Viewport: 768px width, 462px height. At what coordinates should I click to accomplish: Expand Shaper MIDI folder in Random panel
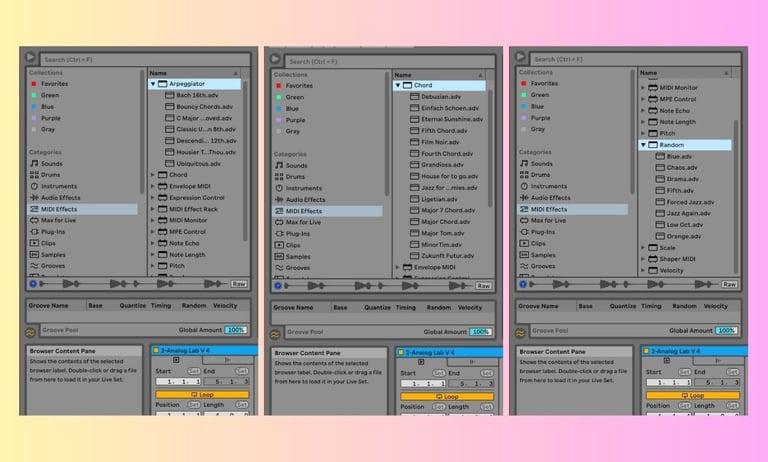tap(643, 259)
